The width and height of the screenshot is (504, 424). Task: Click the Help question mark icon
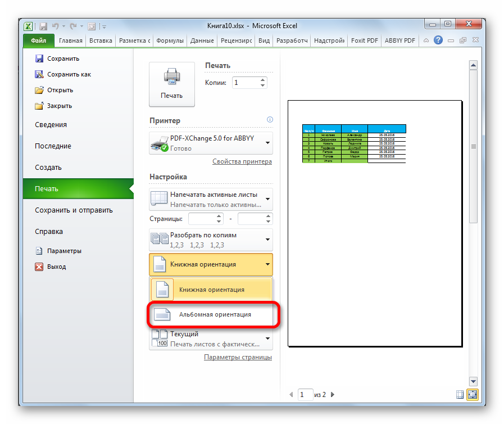[x=438, y=40]
